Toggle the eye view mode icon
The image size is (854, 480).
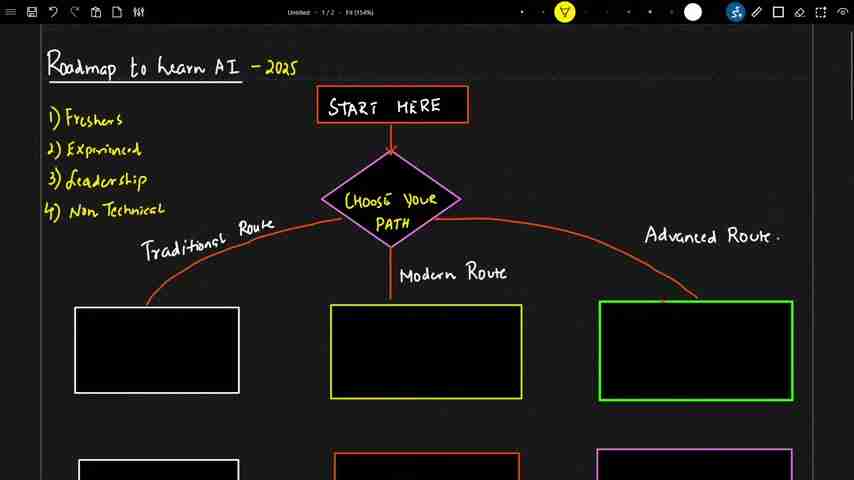click(x=843, y=12)
